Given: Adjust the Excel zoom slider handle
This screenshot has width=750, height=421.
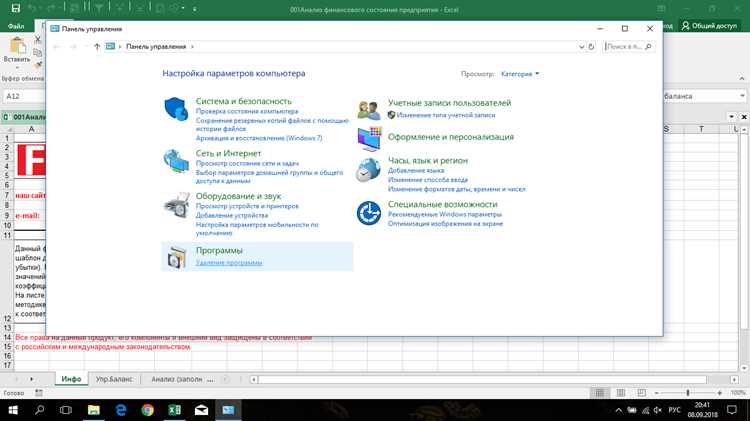Looking at the screenshot, I should (688, 393).
